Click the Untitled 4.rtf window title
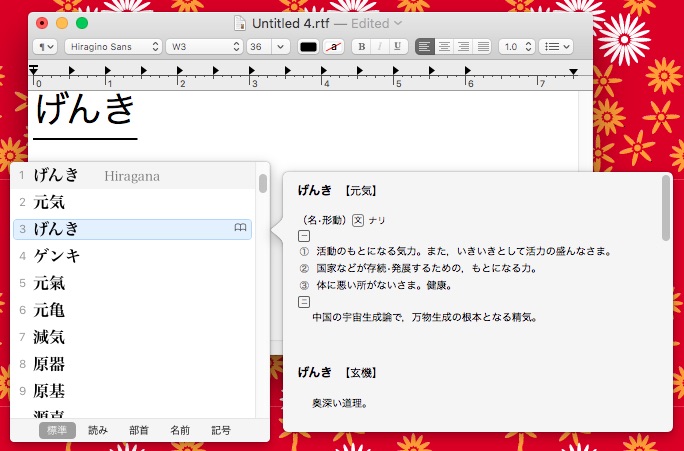The image size is (684, 451). (291, 24)
